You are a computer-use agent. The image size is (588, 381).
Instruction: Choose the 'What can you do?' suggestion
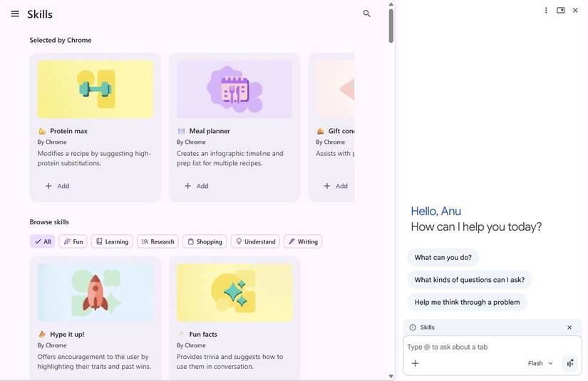[x=443, y=257]
